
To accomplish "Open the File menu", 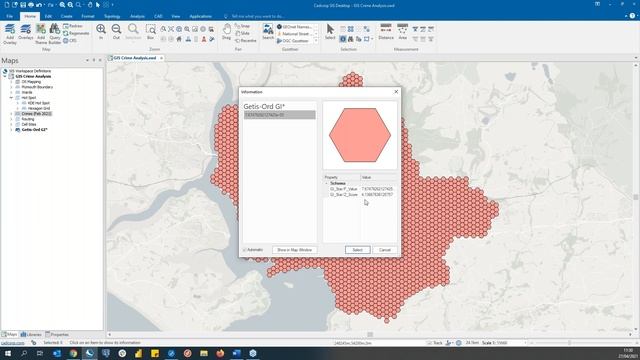I will click(x=10, y=16).
